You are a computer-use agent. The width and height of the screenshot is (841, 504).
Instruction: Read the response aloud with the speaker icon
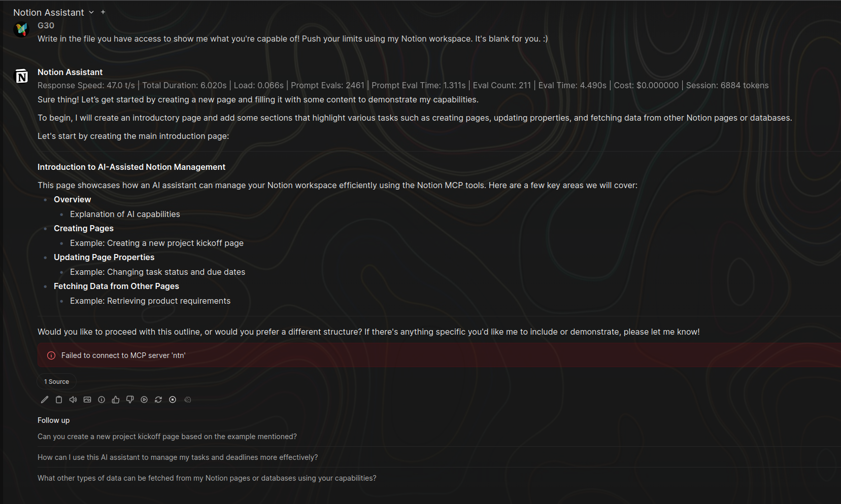tap(73, 400)
